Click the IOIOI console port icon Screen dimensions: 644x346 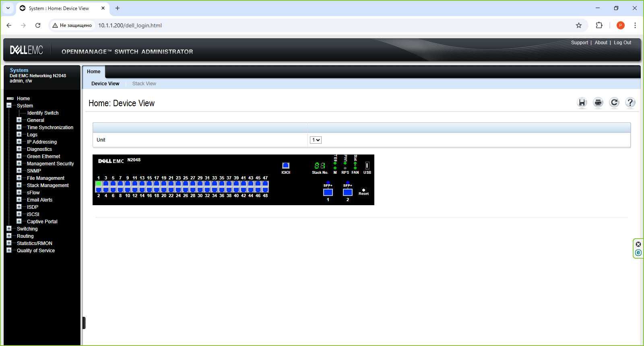(286, 165)
